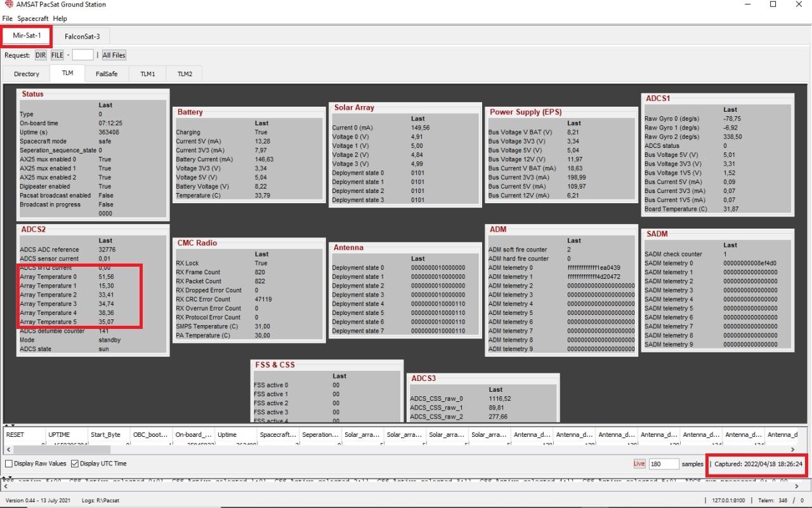Click the 127.0.0.1:8100 address in status bar

pos(728,500)
